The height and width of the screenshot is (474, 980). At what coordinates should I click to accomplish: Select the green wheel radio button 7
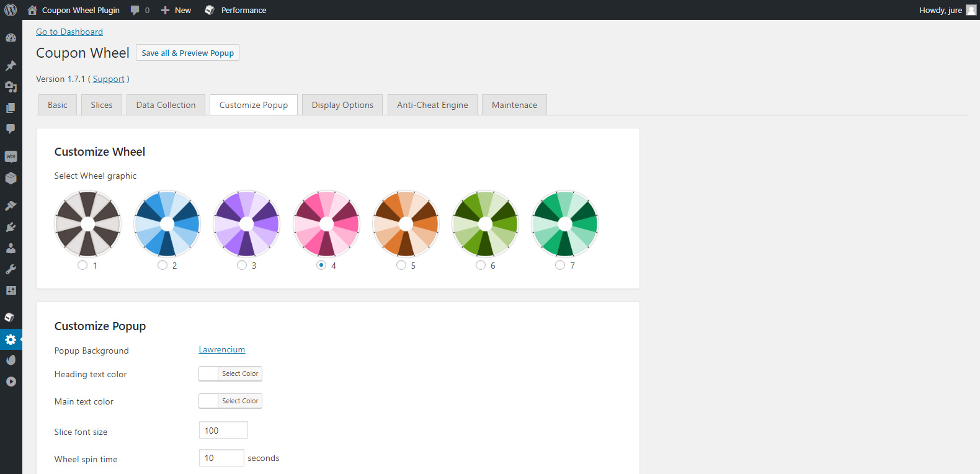click(560, 265)
